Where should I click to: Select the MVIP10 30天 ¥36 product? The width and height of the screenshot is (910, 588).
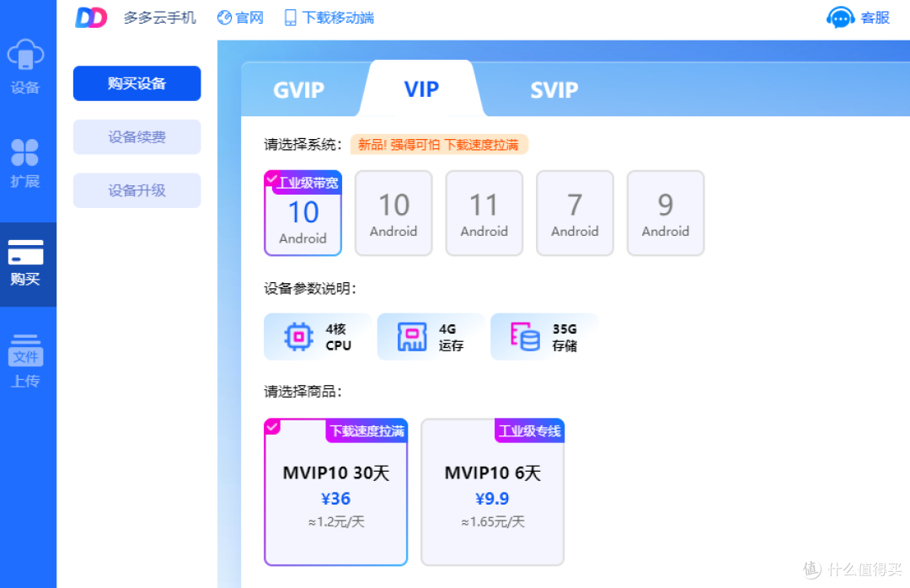click(x=336, y=492)
